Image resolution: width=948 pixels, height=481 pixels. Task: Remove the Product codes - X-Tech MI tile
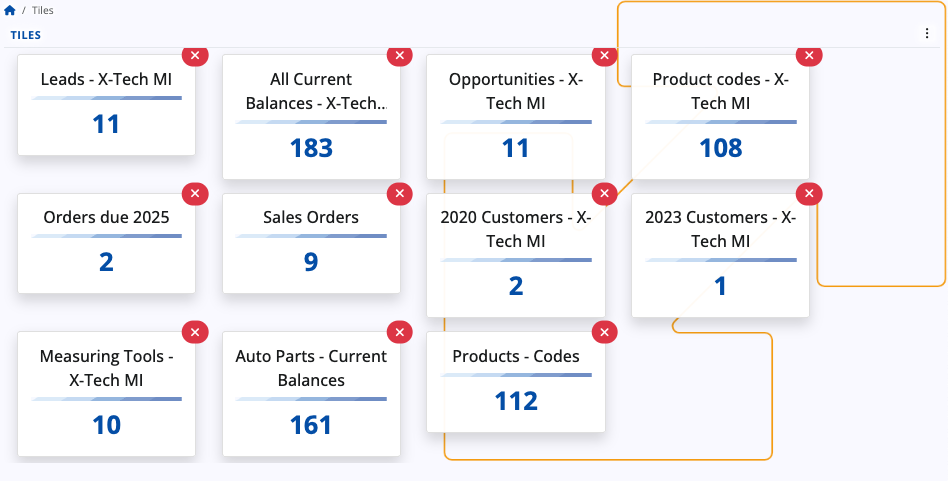(x=808, y=55)
